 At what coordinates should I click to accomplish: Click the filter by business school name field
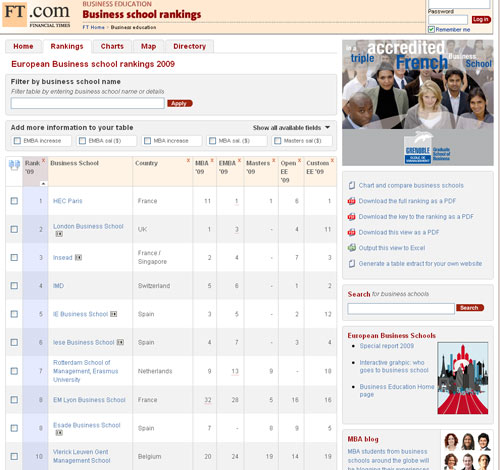click(x=88, y=103)
